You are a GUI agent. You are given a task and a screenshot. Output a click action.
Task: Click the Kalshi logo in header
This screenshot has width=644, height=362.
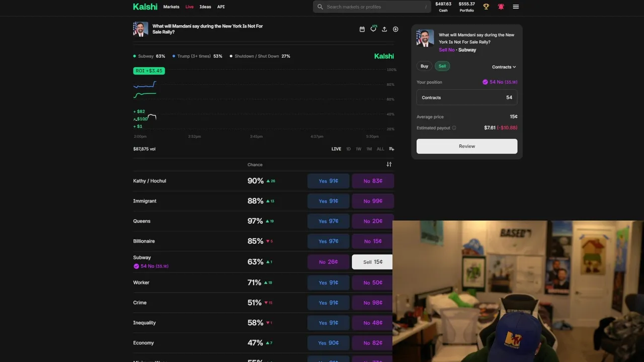[145, 7]
